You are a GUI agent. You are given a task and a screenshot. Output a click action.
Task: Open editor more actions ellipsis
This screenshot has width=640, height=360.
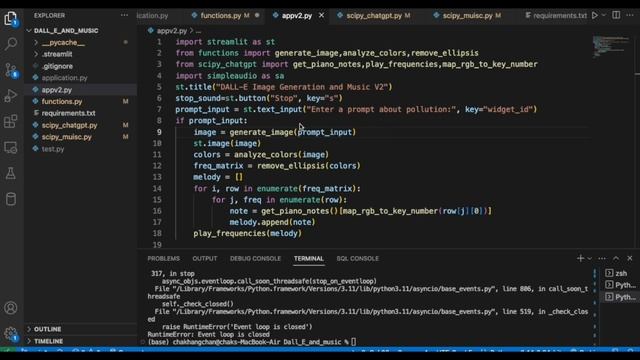tap(630, 15)
